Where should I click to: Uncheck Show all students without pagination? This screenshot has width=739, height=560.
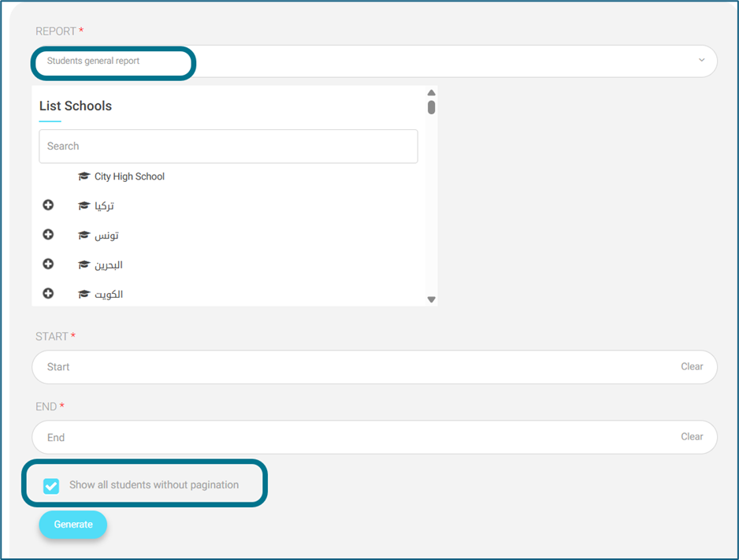(x=51, y=486)
